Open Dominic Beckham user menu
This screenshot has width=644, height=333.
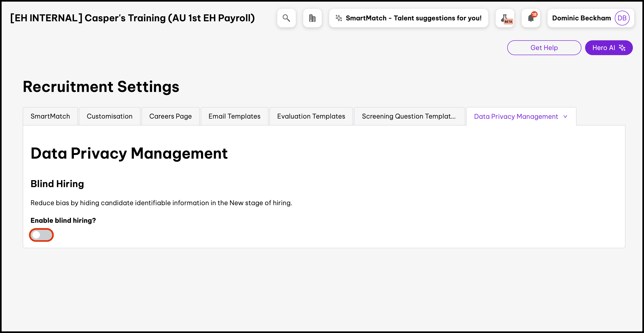[x=581, y=18]
